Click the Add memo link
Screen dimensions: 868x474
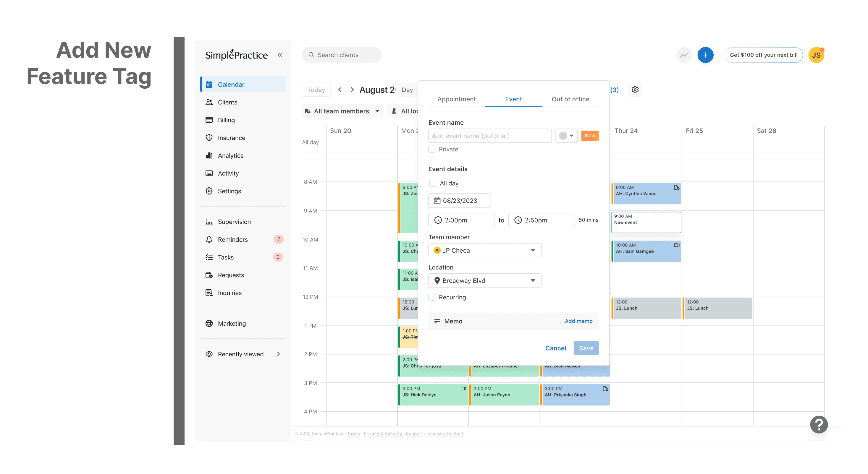[x=578, y=321]
